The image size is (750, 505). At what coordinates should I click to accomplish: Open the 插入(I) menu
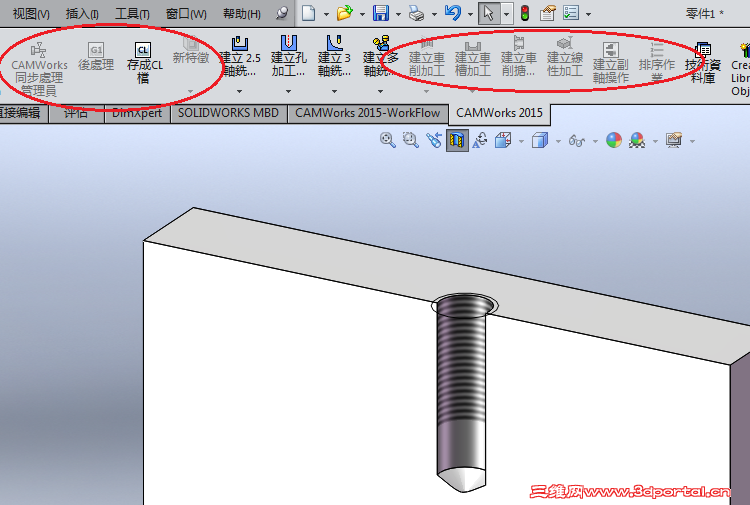pos(82,13)
